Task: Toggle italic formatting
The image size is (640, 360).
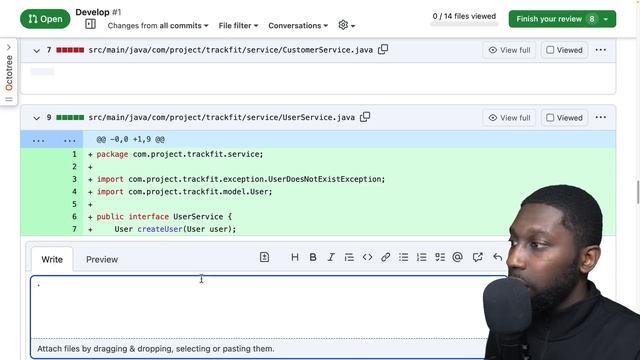Action: 331,257
